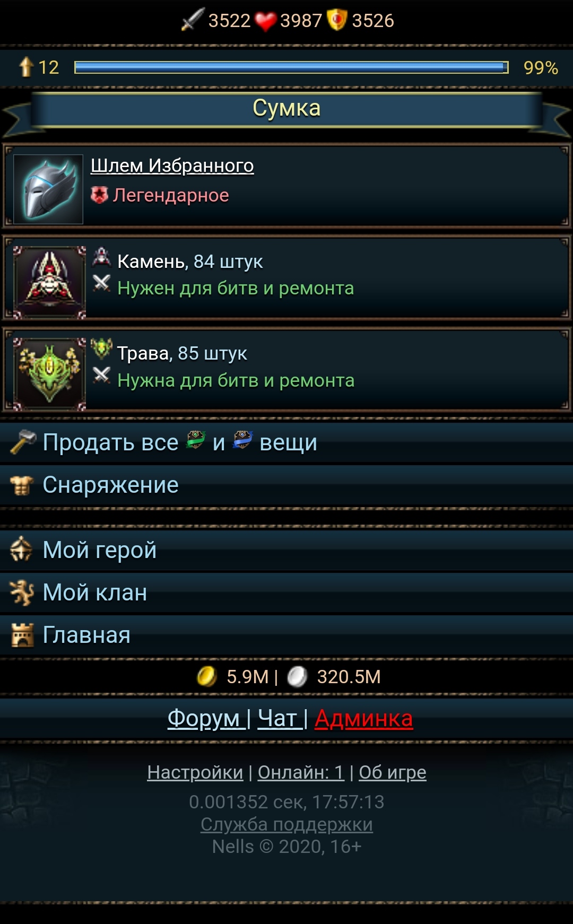This screenshot has height=924, width=573.
Task: Open Настройки settings link
Action: [195, 772]
